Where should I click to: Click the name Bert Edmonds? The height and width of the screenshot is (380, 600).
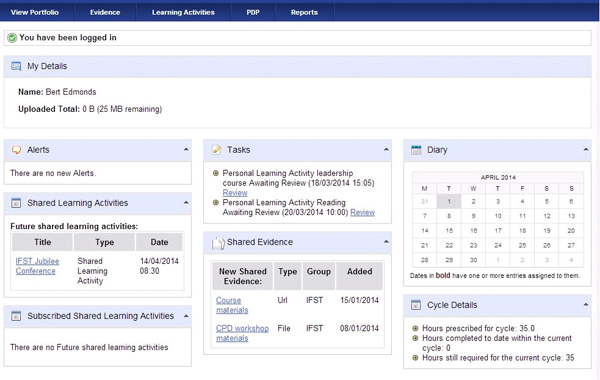pos(71,92)
